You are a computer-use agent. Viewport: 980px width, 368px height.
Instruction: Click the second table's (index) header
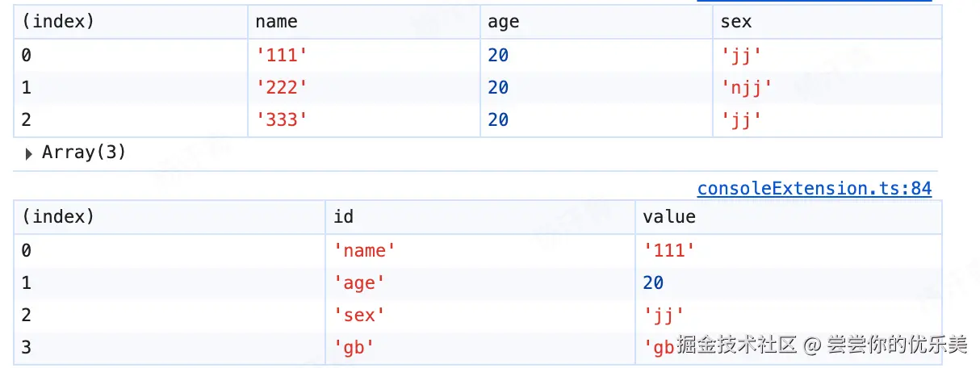58,216
